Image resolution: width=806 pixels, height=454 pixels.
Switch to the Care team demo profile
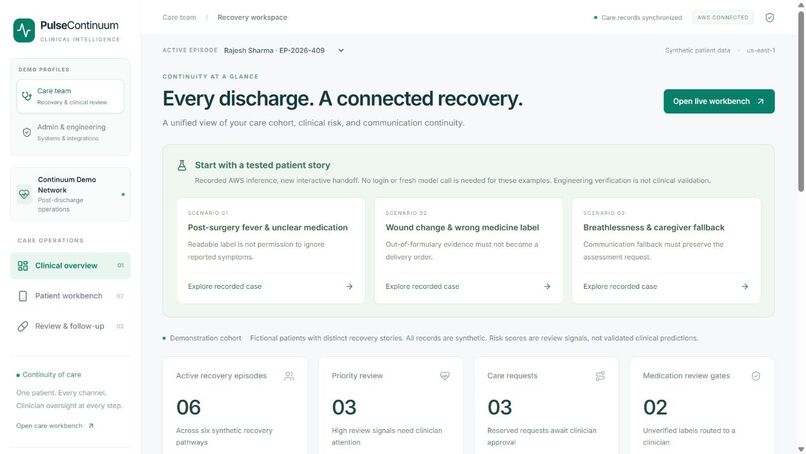[x=70, y=96]
